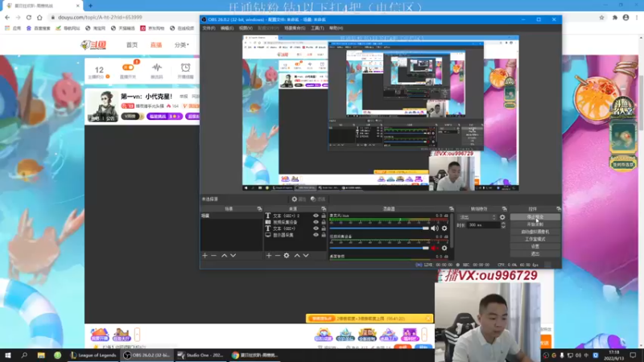Click Chrome address bar douyu.com URL
644x362 pixels.
[x=100, y=17]
